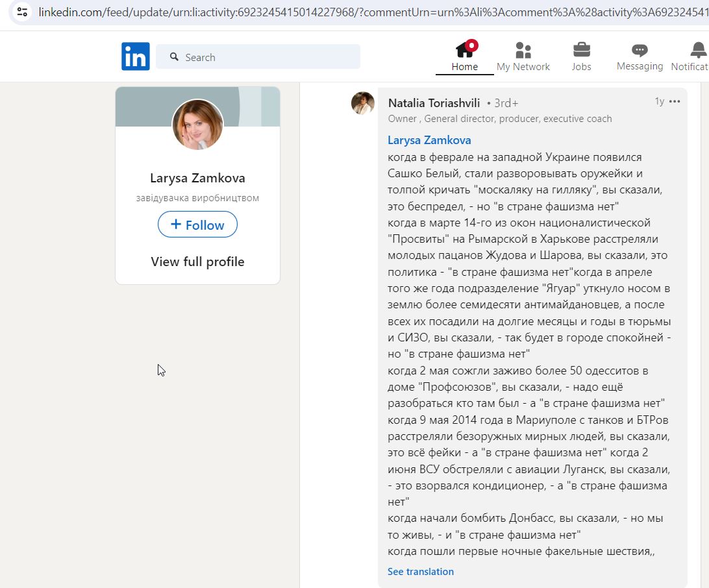Click See translation under the post
Image resolution: width=709 pixels, height=588 pixels.
pyautogui.click(x=420, y=571)
